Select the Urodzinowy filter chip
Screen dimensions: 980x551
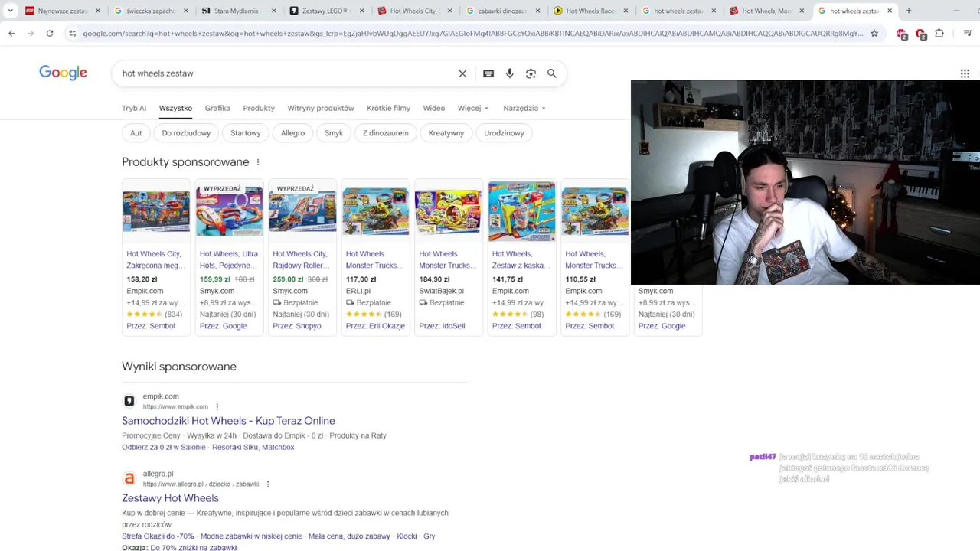tap(504, 133)
